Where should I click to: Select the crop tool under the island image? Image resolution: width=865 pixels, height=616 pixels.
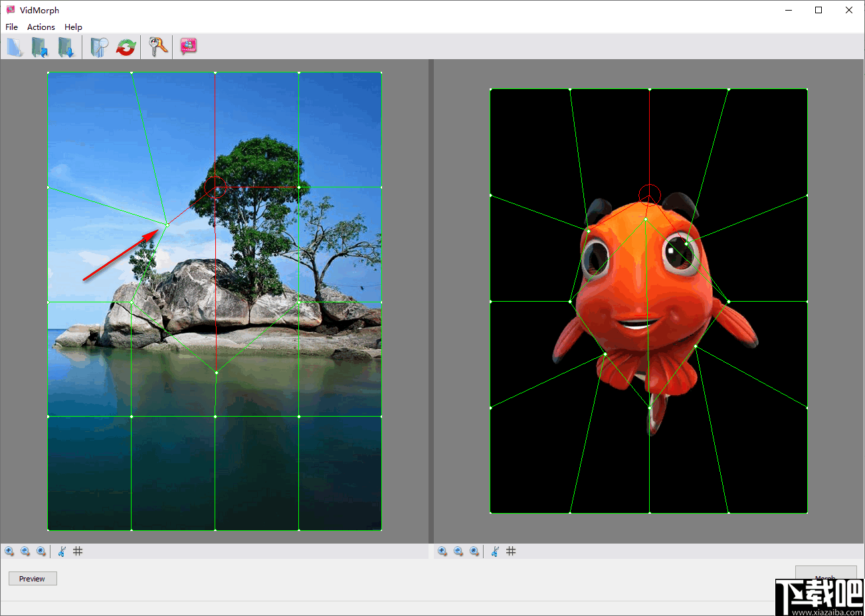click(60, 551)
